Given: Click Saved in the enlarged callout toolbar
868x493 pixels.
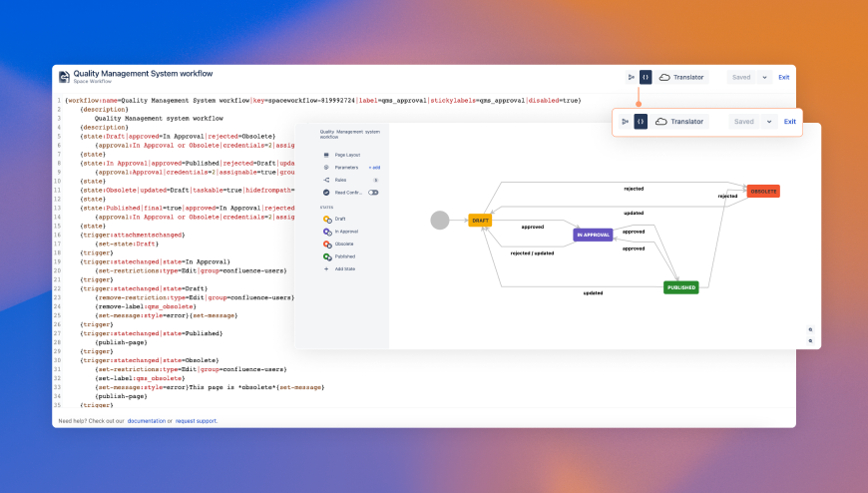Looking at the screenshot, I should (x=743, y=122).
